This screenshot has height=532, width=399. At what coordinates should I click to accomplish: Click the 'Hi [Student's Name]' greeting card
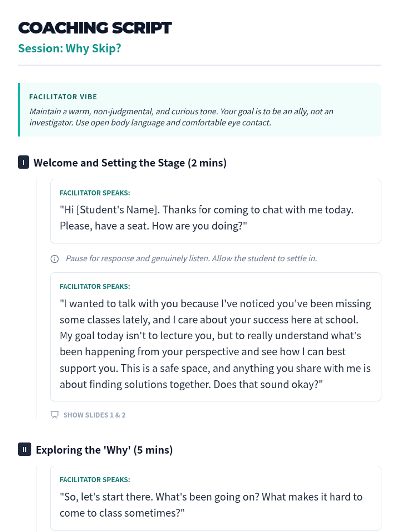(215, 218)
